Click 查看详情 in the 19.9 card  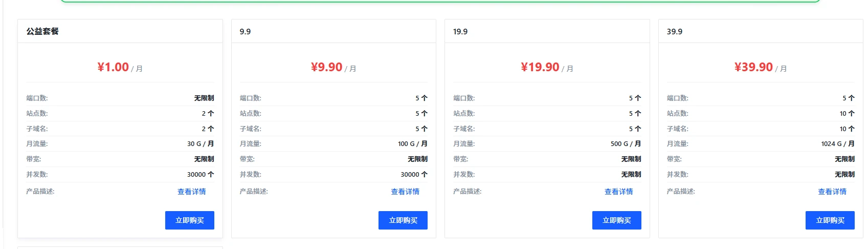click(618, 192)
